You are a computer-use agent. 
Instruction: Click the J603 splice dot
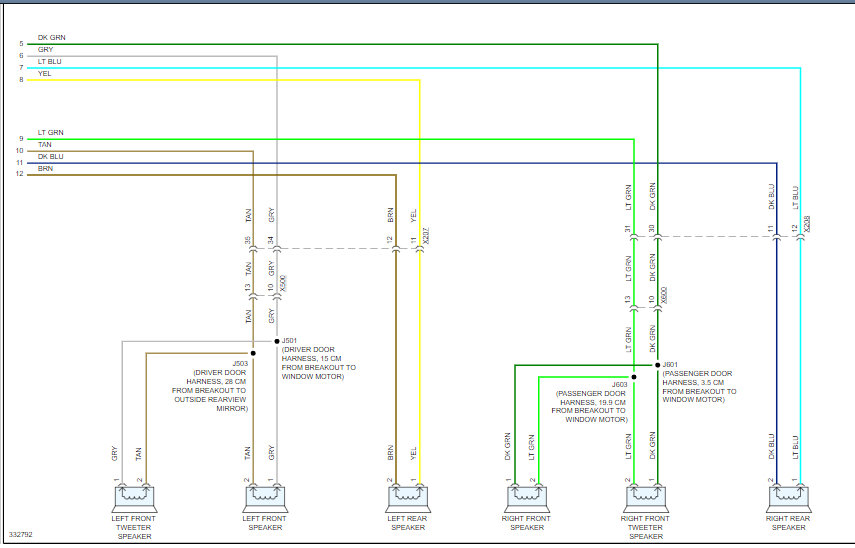[x=634, y=377]
